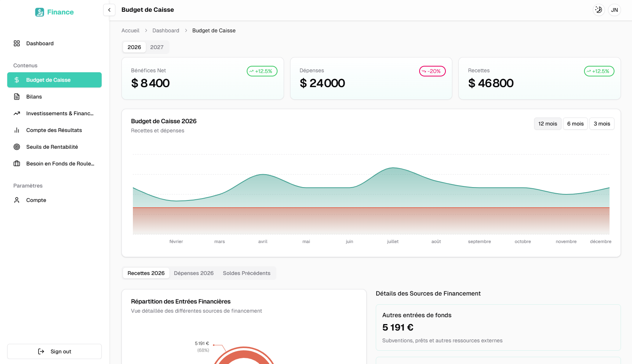Collapse the sidebar with the chevron button
The image size is (632, 364).
109,10
